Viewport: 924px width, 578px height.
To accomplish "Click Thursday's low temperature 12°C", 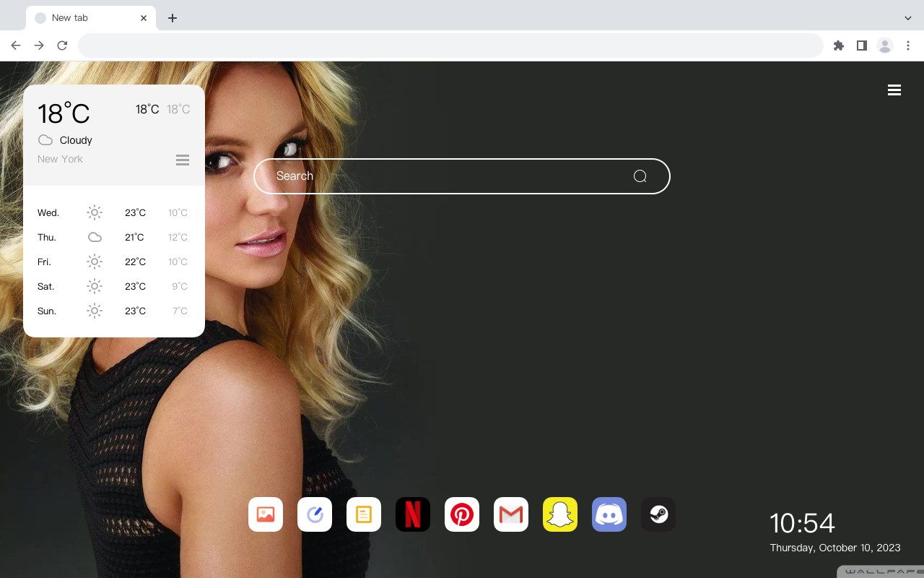I will 178,237.
